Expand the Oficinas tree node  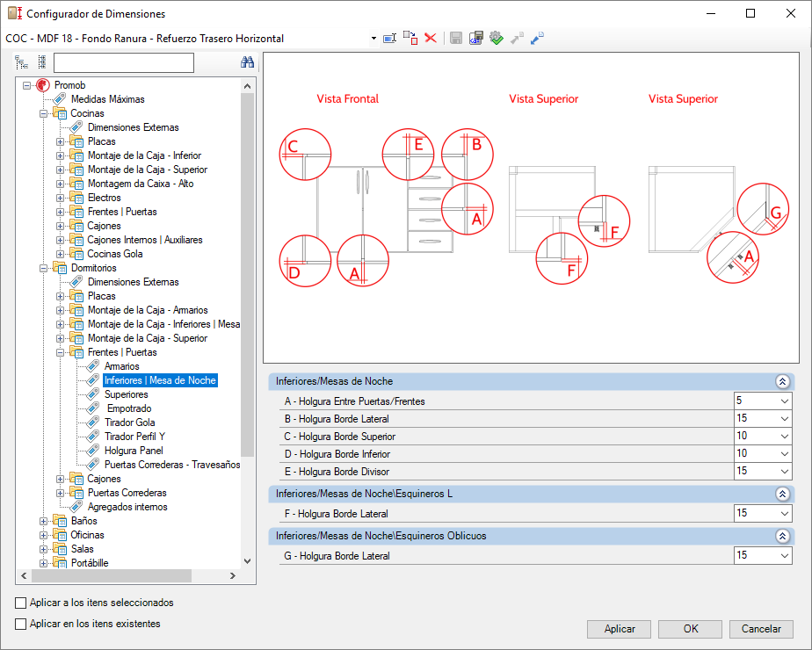click(x=44, y=535)
